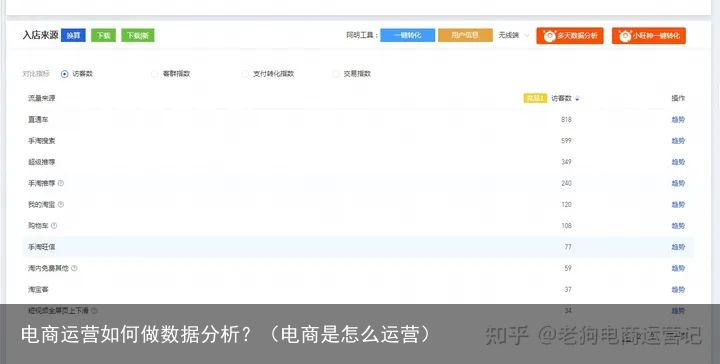
Task: Click the visitor value 818
Action: [566, 119]
